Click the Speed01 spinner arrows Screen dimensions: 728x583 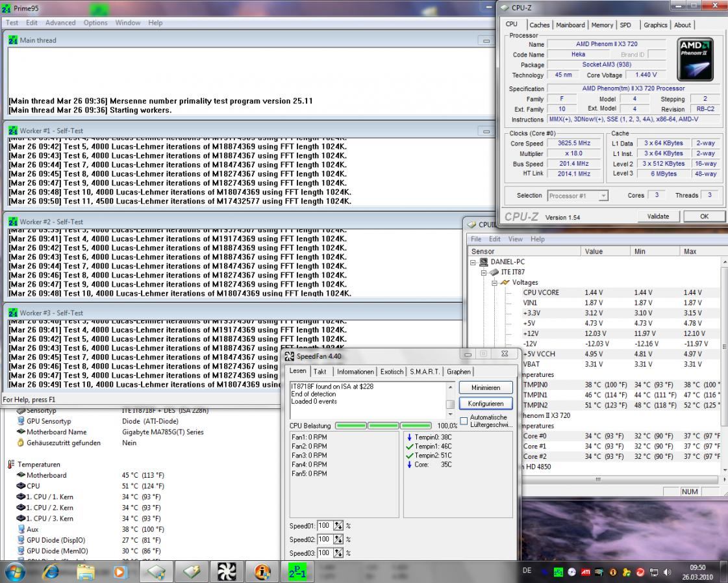pyautogui.click(x=338, y=526)
